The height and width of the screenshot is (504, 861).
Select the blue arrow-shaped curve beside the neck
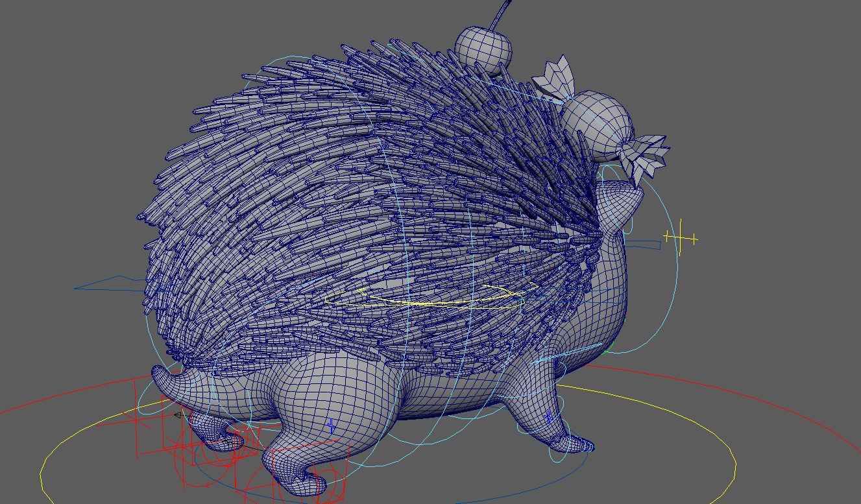pyautogui.click(x=642, y=245)
